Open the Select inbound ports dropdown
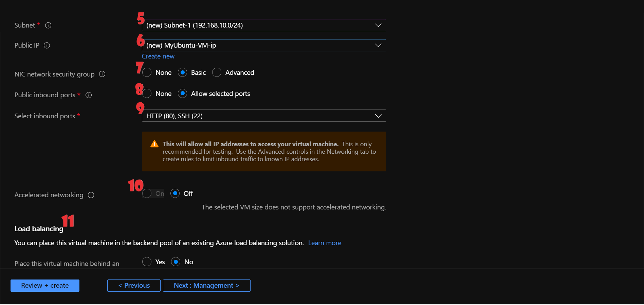Screen dimensions: 644x305 pos(264,116)
